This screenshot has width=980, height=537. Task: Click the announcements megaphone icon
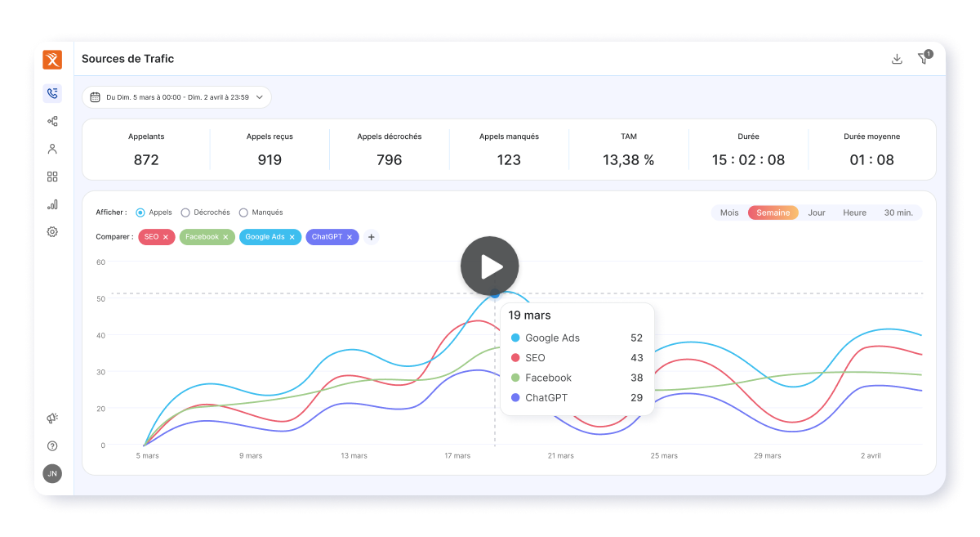(x=52, y=418)
